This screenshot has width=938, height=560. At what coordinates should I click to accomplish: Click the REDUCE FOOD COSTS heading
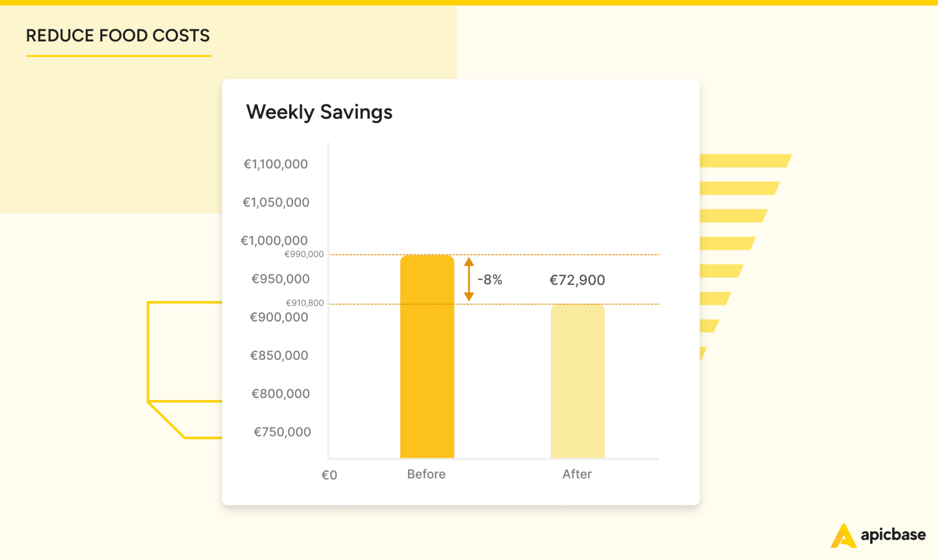(118, 36)
